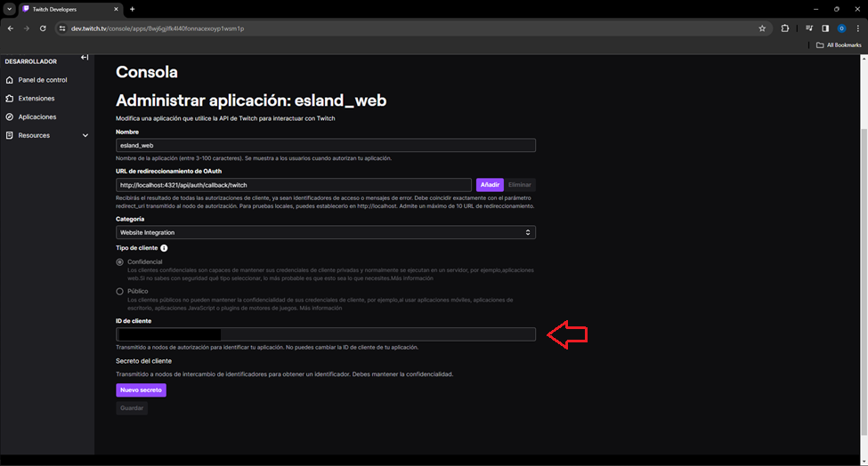
Task: Click the Eliminar button
Action: pyautogui.click(x=519, y=185)
